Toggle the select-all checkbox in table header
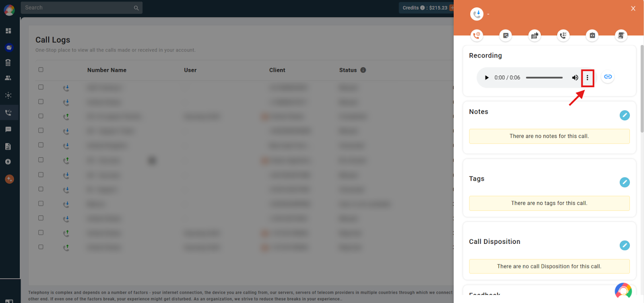The image size is (644, 303). (41, 70)
